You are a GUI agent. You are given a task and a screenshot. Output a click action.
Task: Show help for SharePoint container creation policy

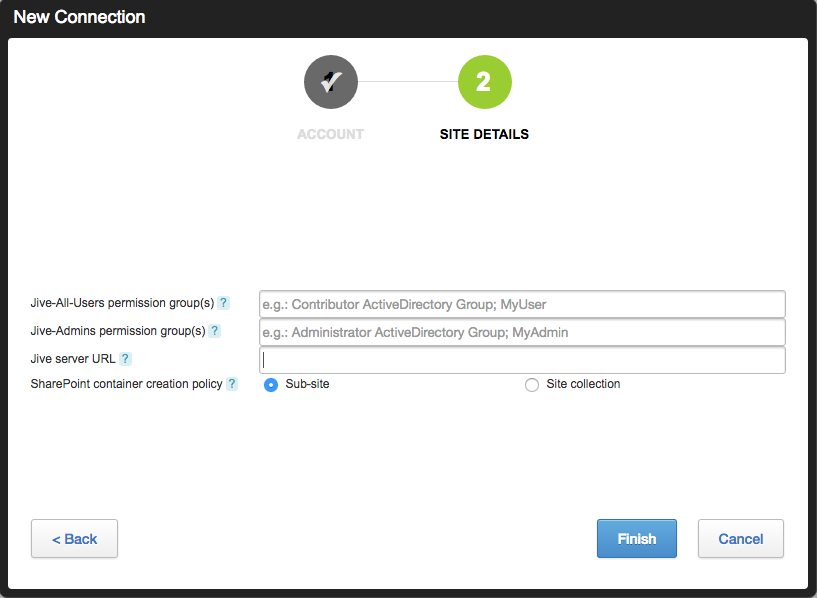pyautogui.click(x=232, y=384)
